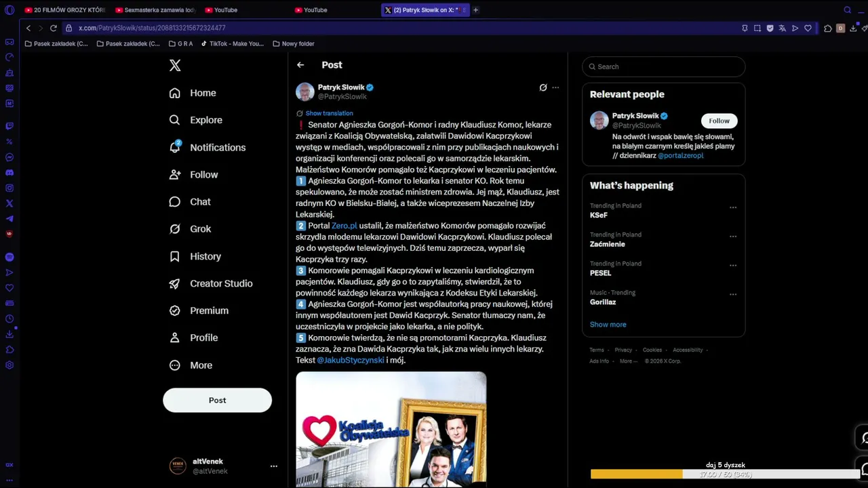Click the X search input field
This screenshot has width=868, height=488.
point(664,66)
